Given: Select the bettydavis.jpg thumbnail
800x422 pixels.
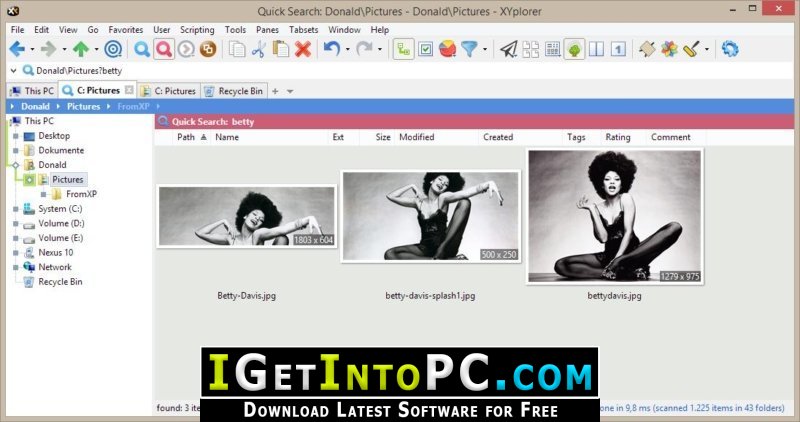Looking at the screenshot, I should 614,216.
